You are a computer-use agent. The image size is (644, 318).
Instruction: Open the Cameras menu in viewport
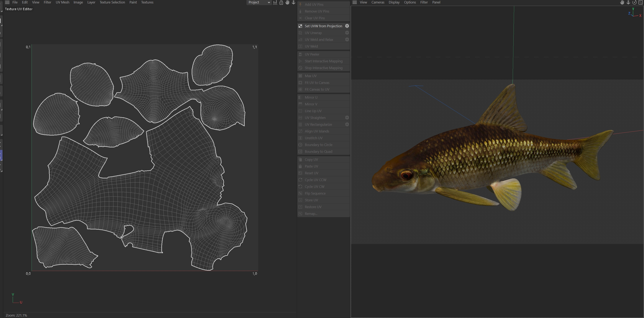[378, 2]
